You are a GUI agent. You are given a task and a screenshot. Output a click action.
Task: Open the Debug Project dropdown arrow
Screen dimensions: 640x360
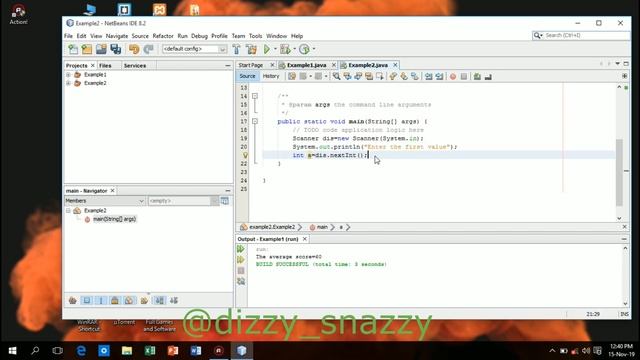[294, 49]
